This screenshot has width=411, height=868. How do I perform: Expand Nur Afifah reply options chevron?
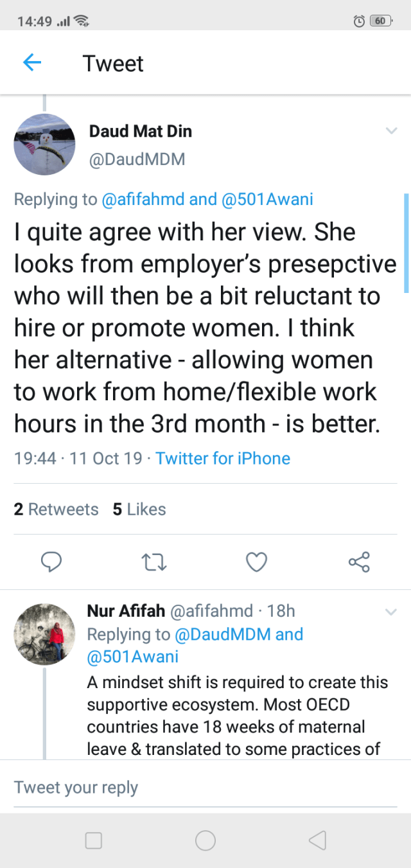[391, 612]
